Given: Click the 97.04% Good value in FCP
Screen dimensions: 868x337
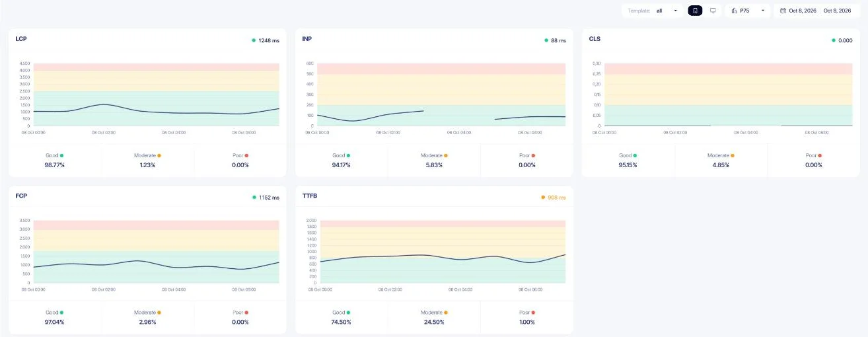Looking at the screenshot, I should [x=54, y=322].
